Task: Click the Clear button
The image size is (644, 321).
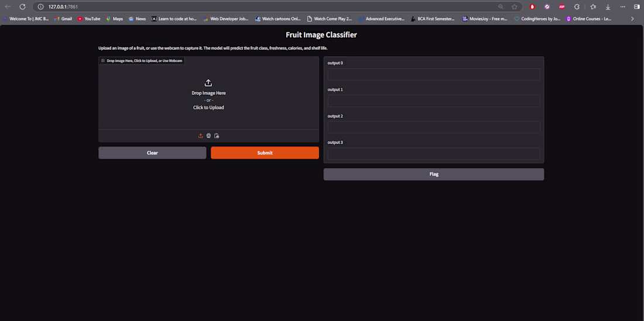Action: coord(152,152)
